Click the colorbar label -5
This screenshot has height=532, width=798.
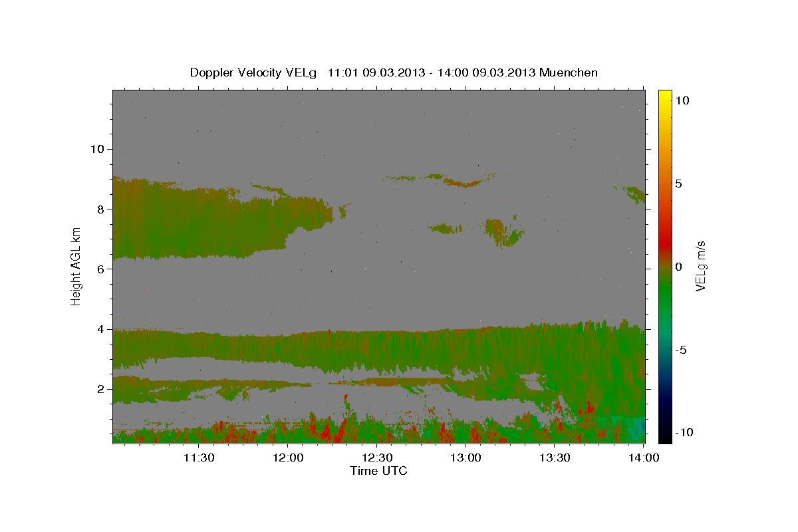(x=682, y=349)
